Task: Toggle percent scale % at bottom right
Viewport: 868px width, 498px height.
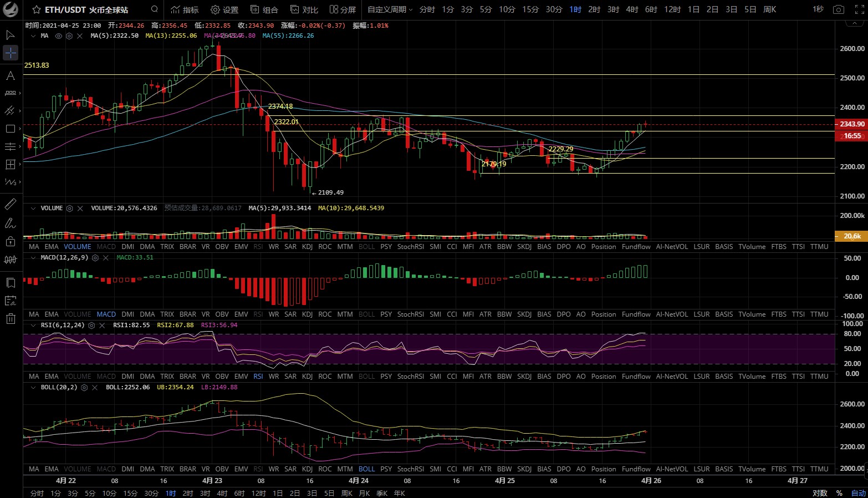Action: (x=839, y=493)
